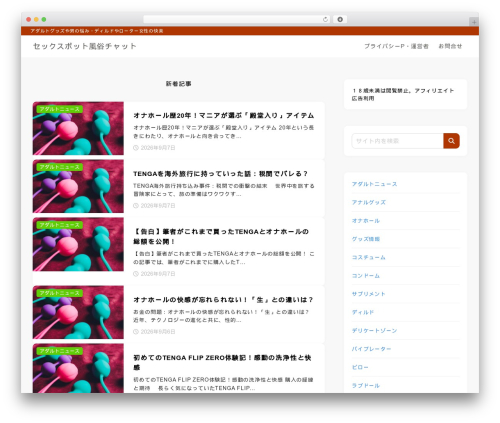Open the プライバシーP・運営者 menu link
Screen dimensions: 500x423
click(x=396, y=46)
